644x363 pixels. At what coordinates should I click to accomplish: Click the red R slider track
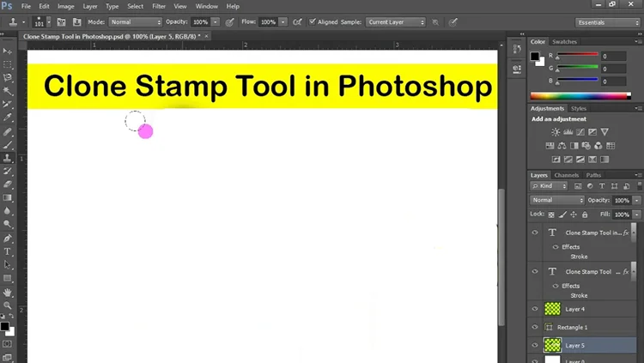pos(578,55)
